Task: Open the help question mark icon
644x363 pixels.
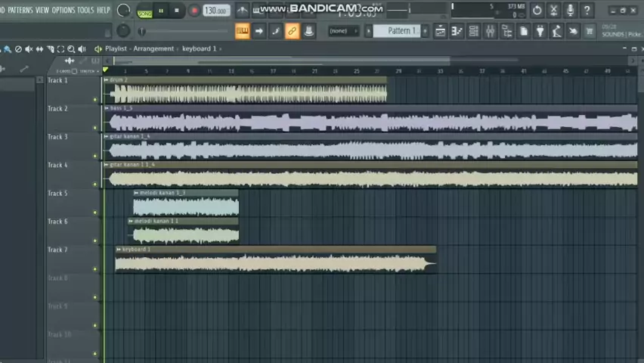Action: tap(587, 11)
